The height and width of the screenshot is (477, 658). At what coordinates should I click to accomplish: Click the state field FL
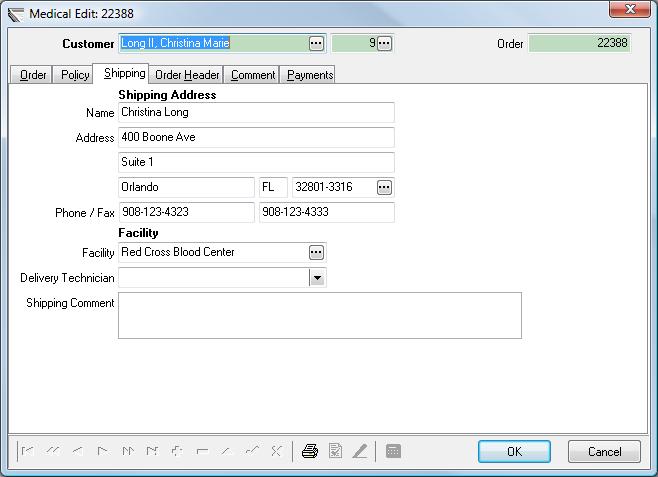coord(273,188)
